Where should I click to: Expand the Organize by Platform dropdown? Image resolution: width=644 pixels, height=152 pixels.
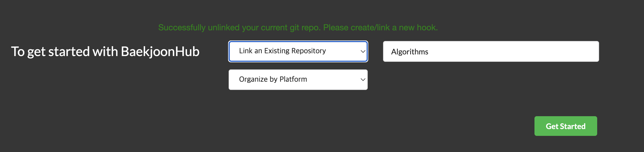298,80
